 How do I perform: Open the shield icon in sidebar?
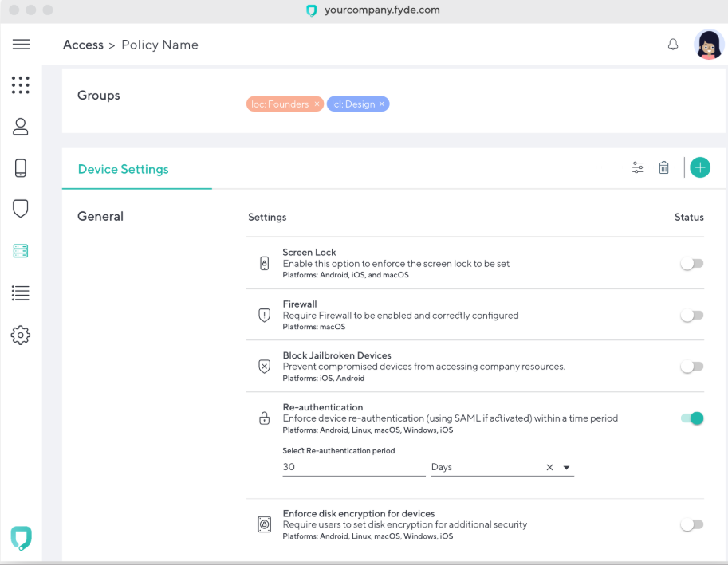click(21, 209)
